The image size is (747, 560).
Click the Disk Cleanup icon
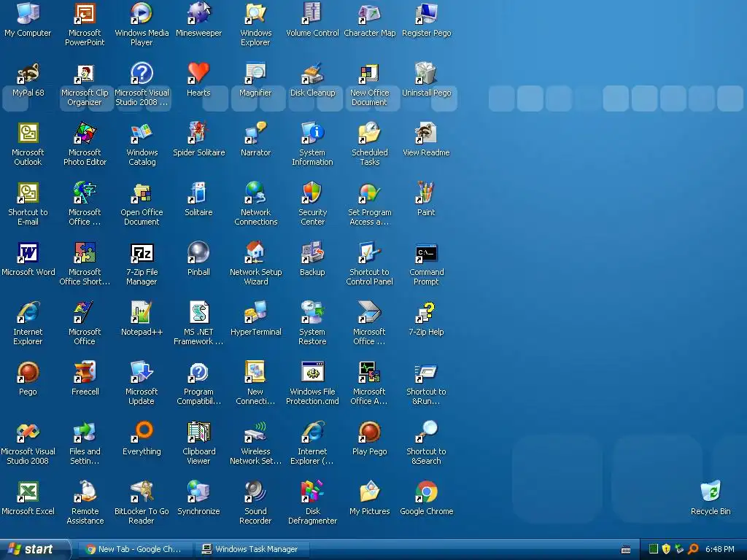click(312, 74)
